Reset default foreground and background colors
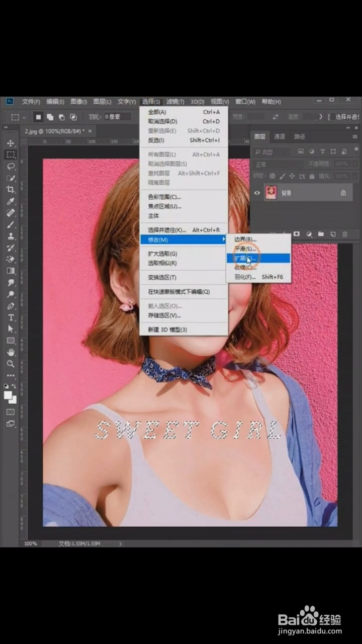Image resolution: width=362 pixels, height=644 pixels. (7, 386)
